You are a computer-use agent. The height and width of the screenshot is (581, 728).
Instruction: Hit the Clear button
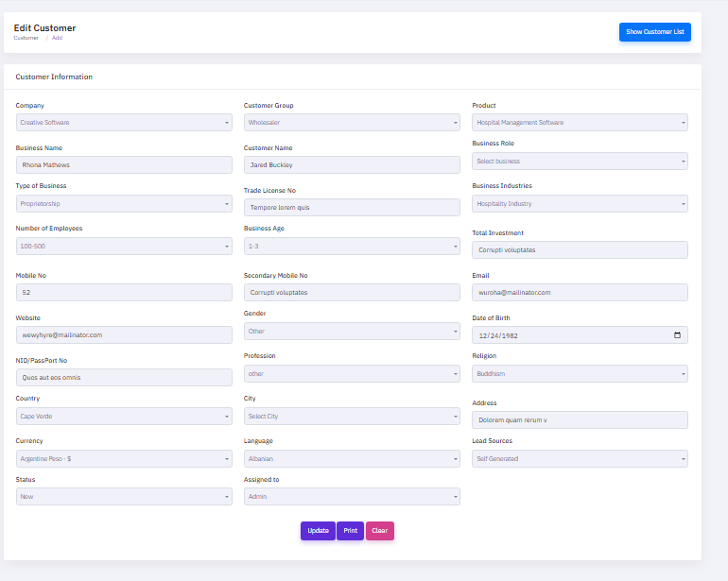[x=379, y=531]
